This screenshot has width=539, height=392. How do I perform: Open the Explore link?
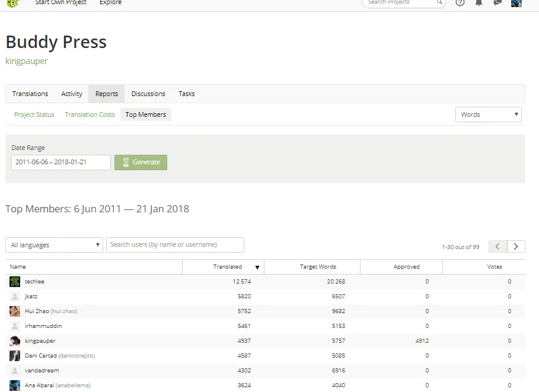[x=110, y=2]
